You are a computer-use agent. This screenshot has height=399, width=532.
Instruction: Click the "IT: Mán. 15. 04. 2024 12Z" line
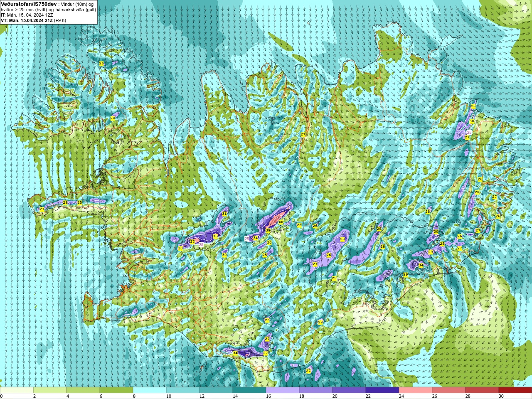click(27, 15)
